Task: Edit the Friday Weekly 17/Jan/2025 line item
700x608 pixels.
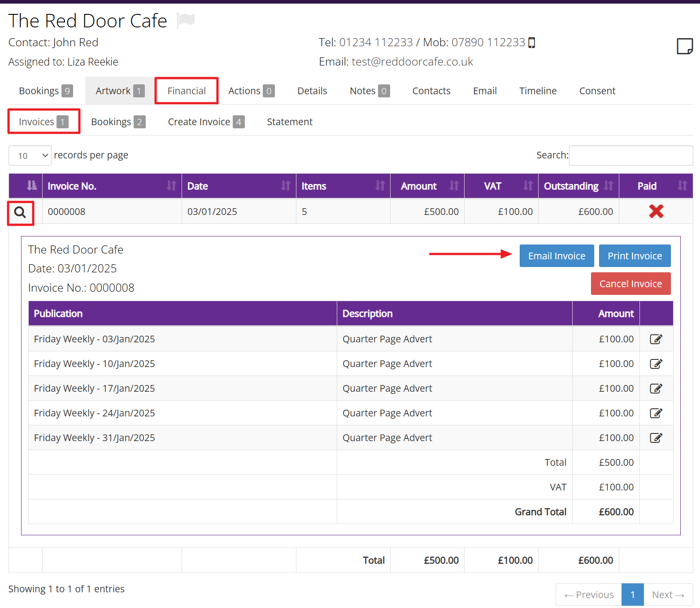Action: point(656,389)
